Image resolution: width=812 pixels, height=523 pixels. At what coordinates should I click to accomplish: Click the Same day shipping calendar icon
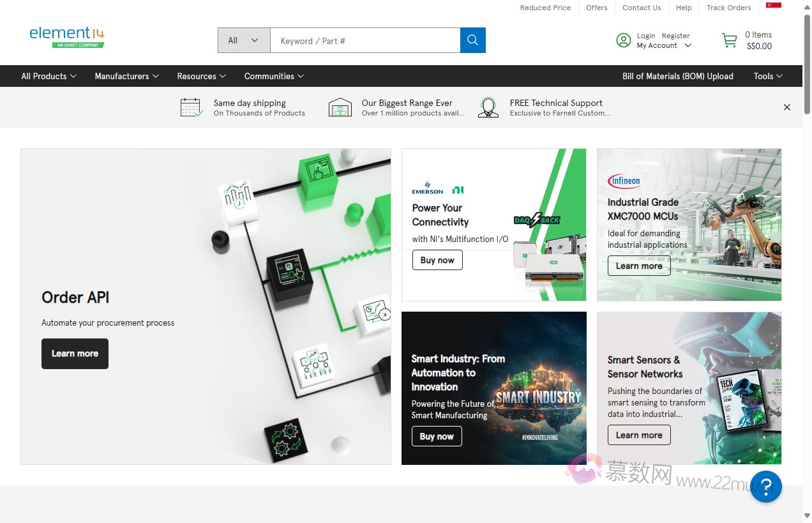191,107
